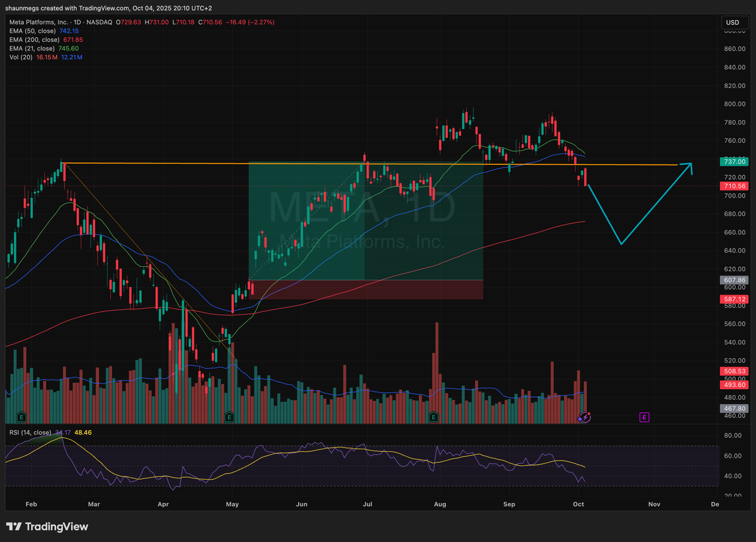756x542 pixels.
Task: Click the EMA 21 value 745.60
Action: click(68, 48)
